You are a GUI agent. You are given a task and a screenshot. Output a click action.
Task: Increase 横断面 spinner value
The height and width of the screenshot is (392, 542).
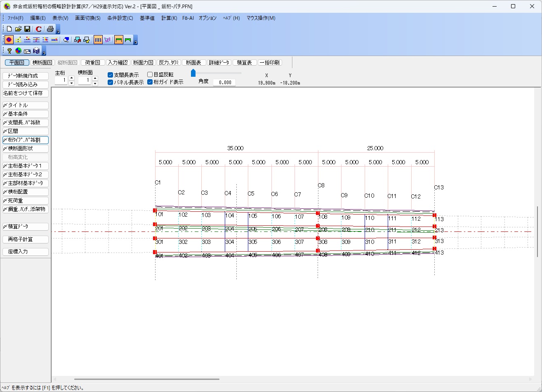(95, 78)
